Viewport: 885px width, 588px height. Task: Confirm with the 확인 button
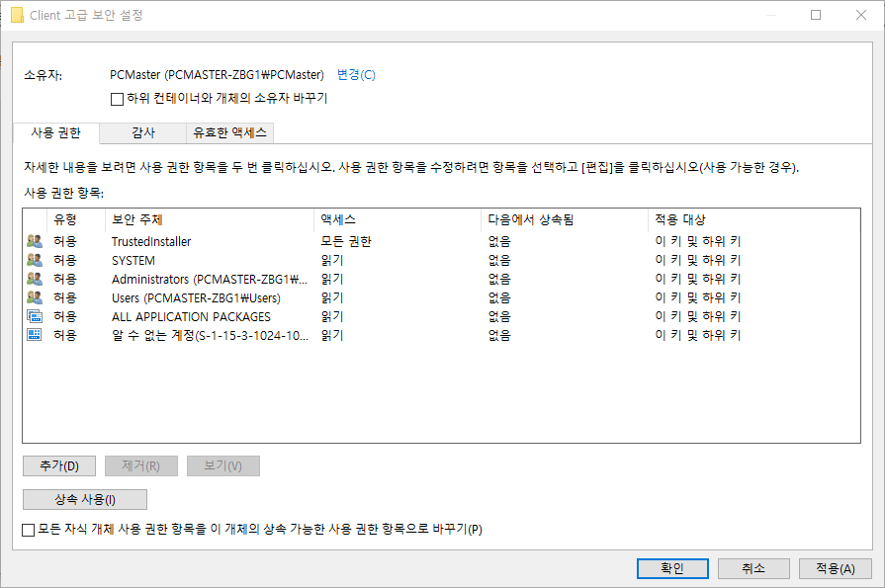[x=672, y=568]
